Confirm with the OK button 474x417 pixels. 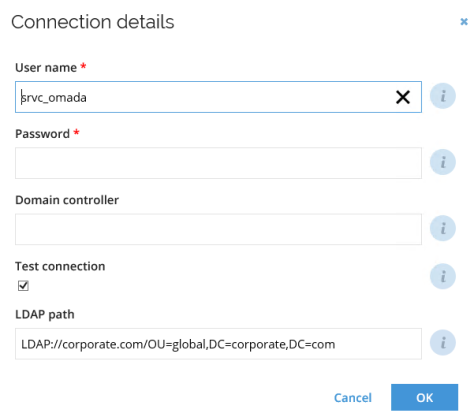(424, 397)
